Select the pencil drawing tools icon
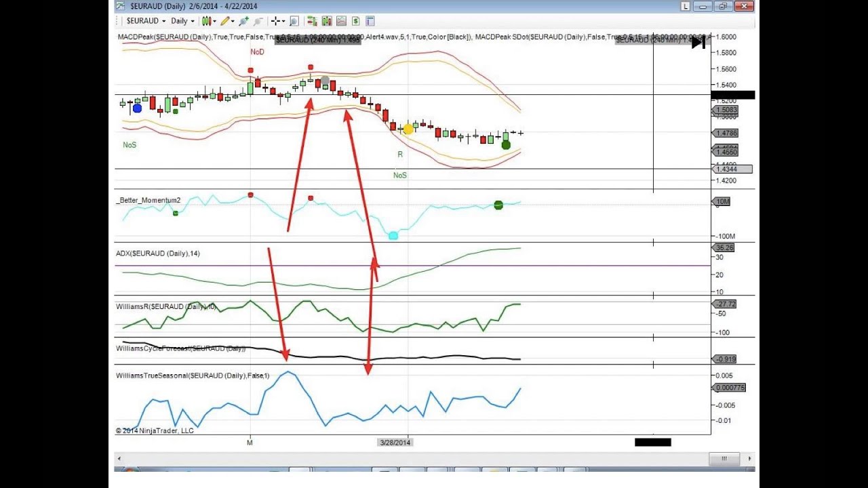 [x=225, y=21]
